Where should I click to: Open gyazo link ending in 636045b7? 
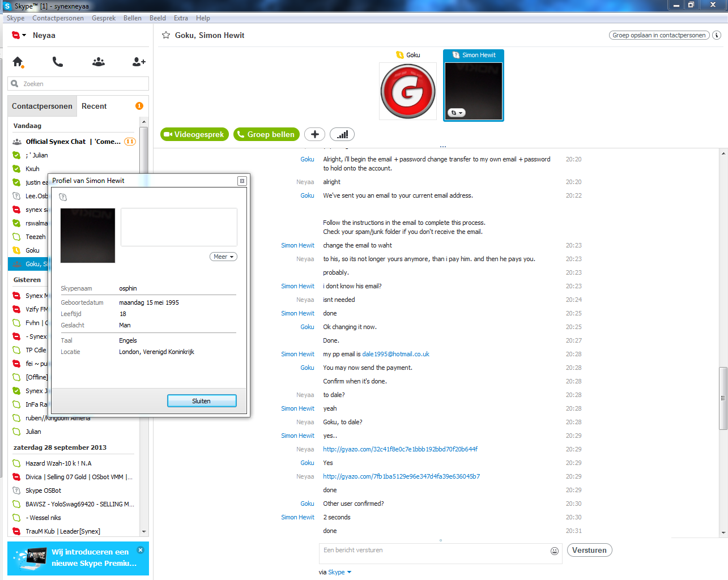pos(401,476)
